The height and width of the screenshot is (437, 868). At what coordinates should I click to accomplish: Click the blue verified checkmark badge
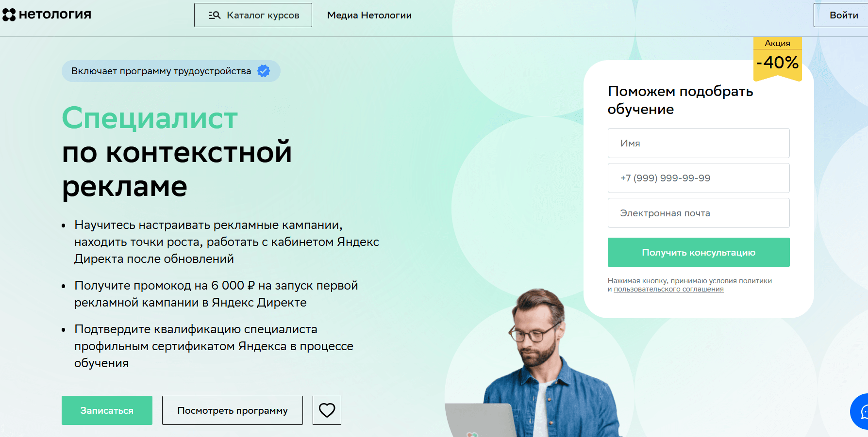[264, 71]
